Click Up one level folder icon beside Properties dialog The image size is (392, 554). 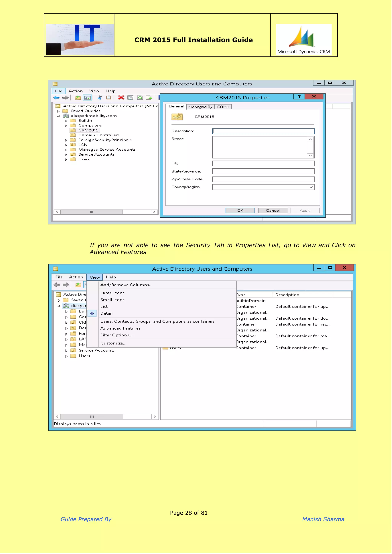click(78, 98)
